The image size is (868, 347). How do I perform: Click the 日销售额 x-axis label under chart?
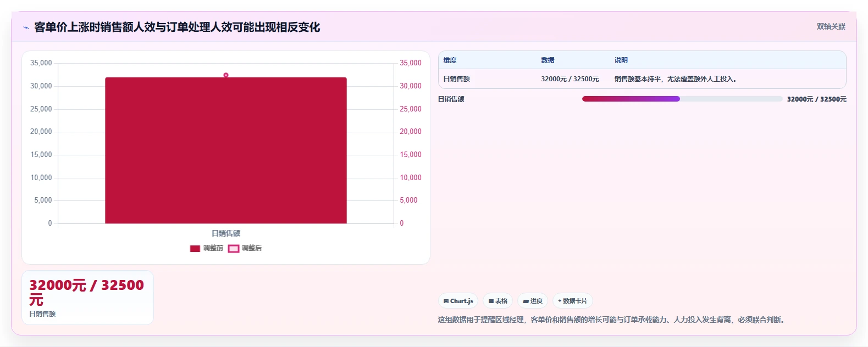tap(226, 233)
